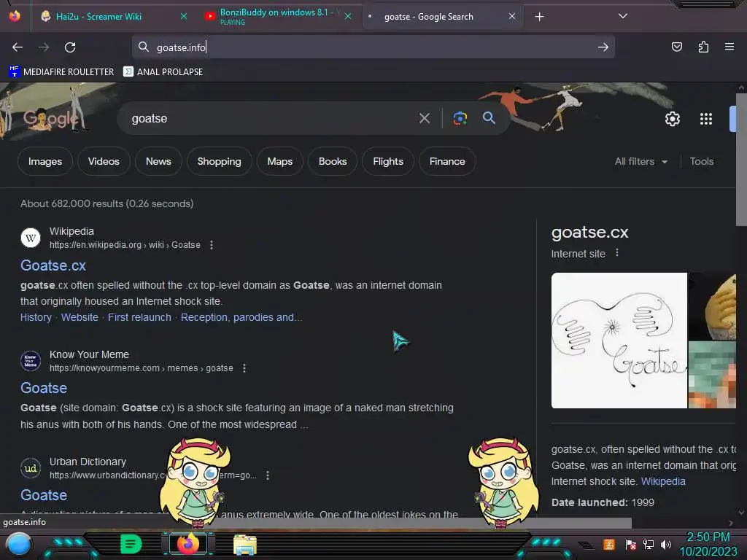This screenshot has height=560, width=747.
Task: Reload the current page
Action: [x=70, y=47]
